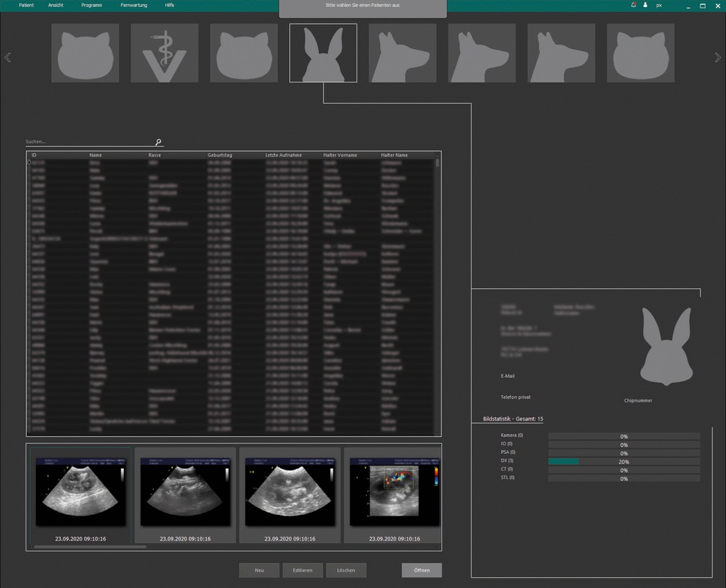Click the user account icon beside px

(645, 5)
